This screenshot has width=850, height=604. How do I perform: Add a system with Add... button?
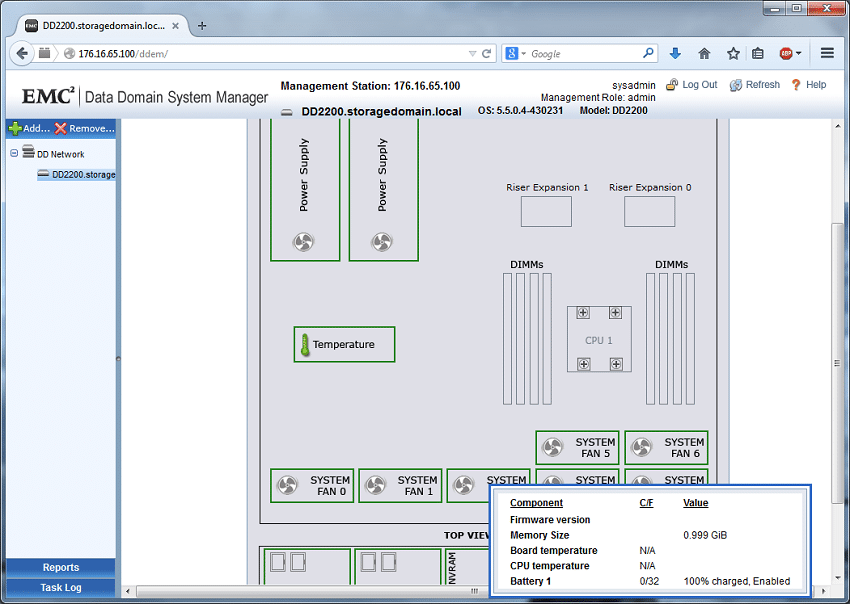pyautogui.click(x=29, y=128)
